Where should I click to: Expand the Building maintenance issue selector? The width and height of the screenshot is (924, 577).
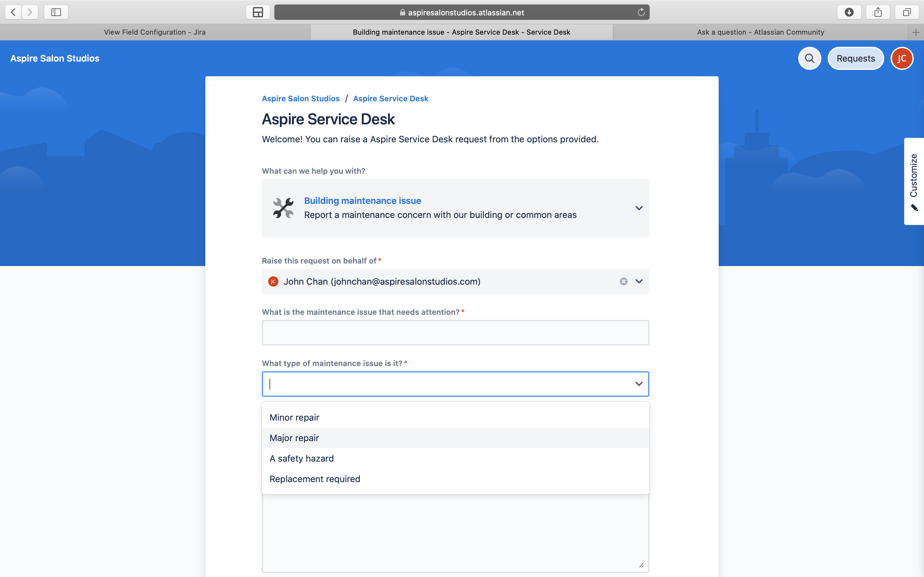(639, 208)
